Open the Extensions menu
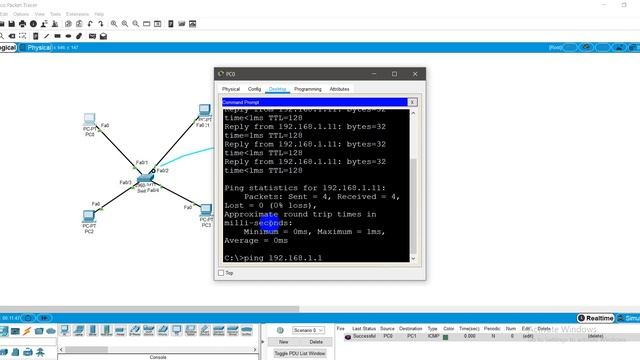The width and height of the screenshot is (640, 360). [78, 14]
